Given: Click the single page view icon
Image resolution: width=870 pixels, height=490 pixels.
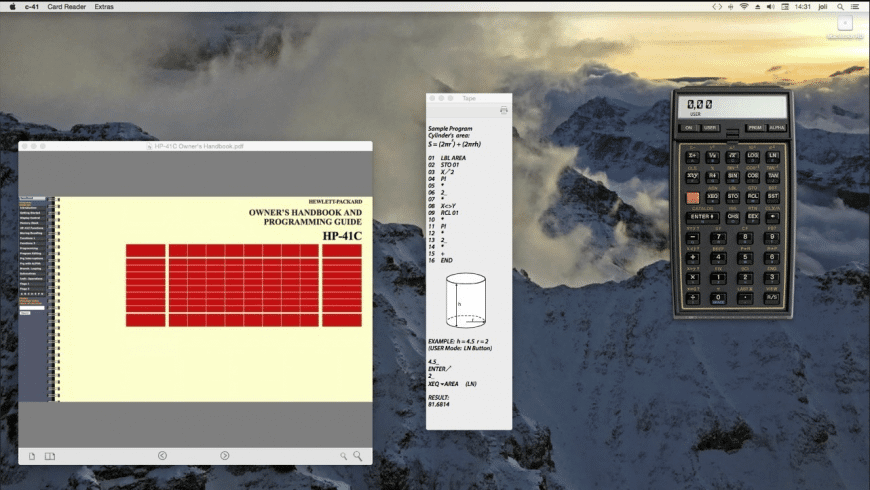Looking at the screenshot, I should click(x=32, y=456).
